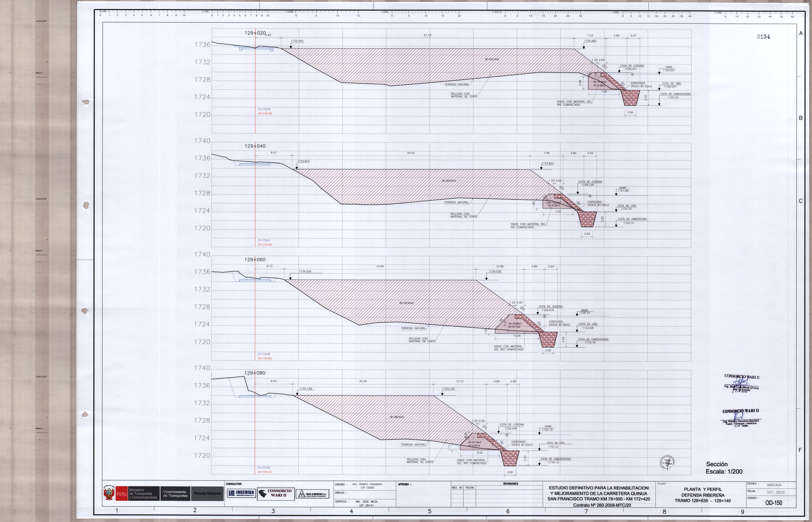Click station label 129+080
This screenshot has height=522, width=812.
255,373
